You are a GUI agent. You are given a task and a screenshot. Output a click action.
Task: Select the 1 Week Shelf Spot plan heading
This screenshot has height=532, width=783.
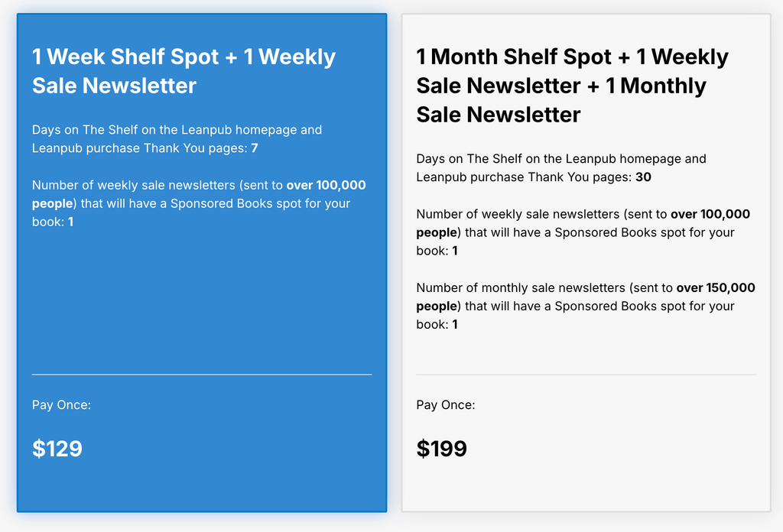(184, 71)
